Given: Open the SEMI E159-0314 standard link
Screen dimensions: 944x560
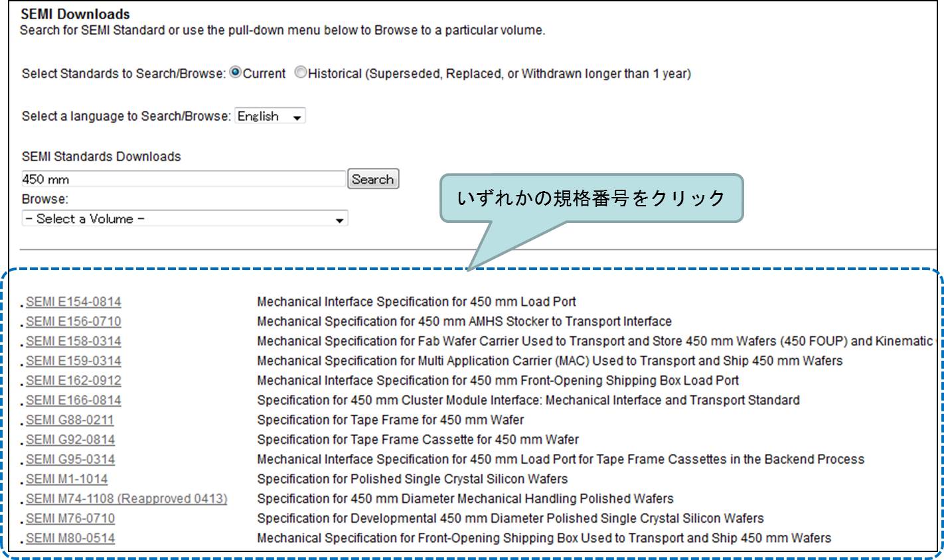Looking at the screenshot, I should [74, 361].
